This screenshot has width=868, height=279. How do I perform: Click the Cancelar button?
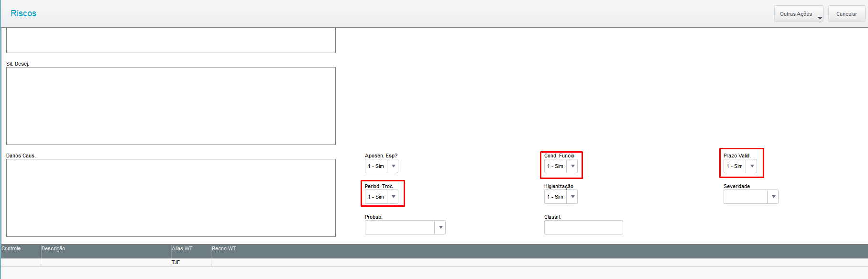click(x=846, y=14)
